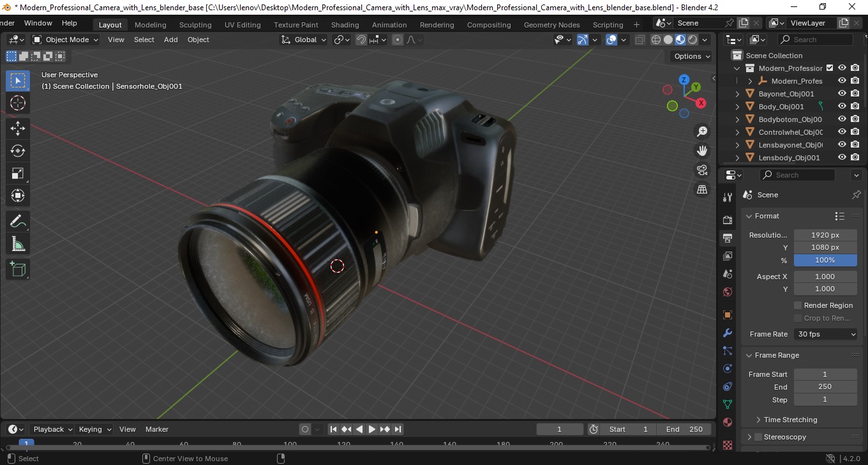Open the Render properties tab

pos(727,220)
